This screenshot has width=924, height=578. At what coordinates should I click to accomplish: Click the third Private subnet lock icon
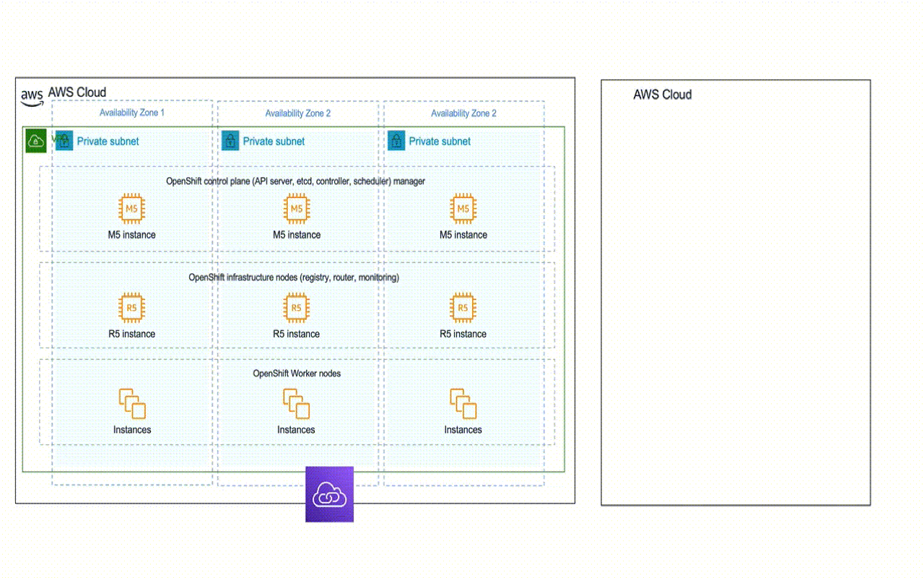[x=396, y=141]
